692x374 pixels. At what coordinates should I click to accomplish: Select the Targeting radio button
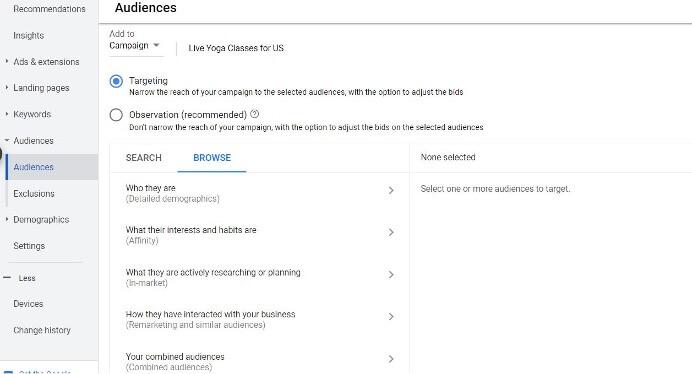click(116, 81)
